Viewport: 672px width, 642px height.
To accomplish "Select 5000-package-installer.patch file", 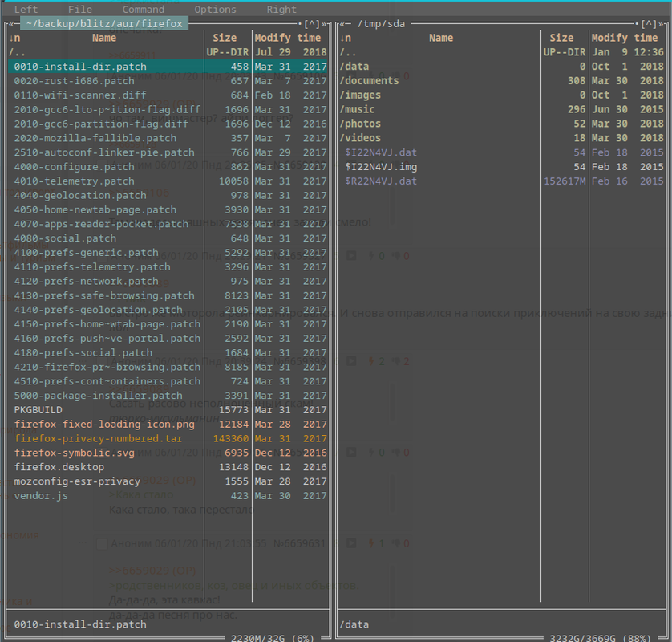I will point(168,396).
